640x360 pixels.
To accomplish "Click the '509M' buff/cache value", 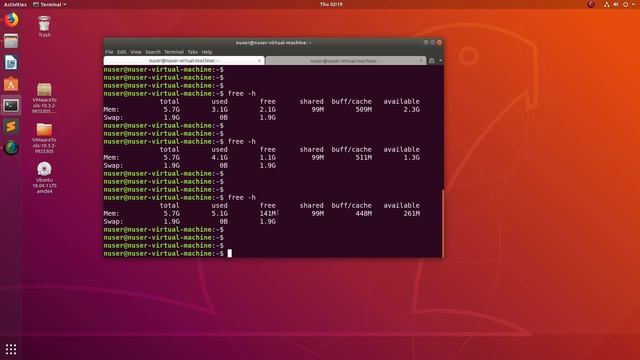I will pos(363,109).
